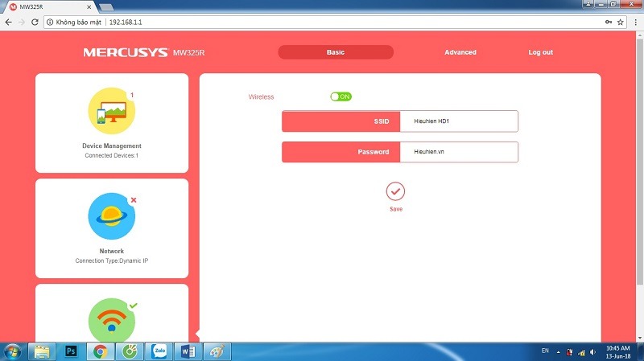Open the saved password key icon
Screen dimensions: 644x361
click(609, 23)
